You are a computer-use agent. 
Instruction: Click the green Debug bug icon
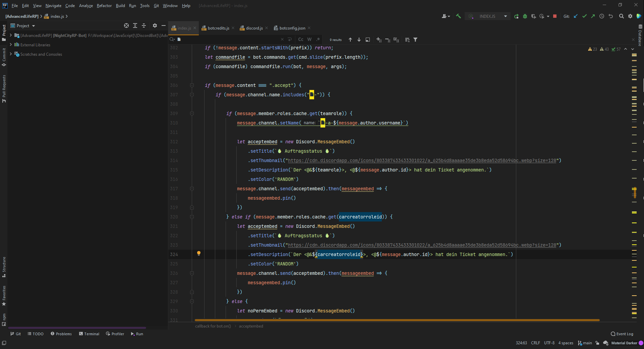tap(525, 16)
